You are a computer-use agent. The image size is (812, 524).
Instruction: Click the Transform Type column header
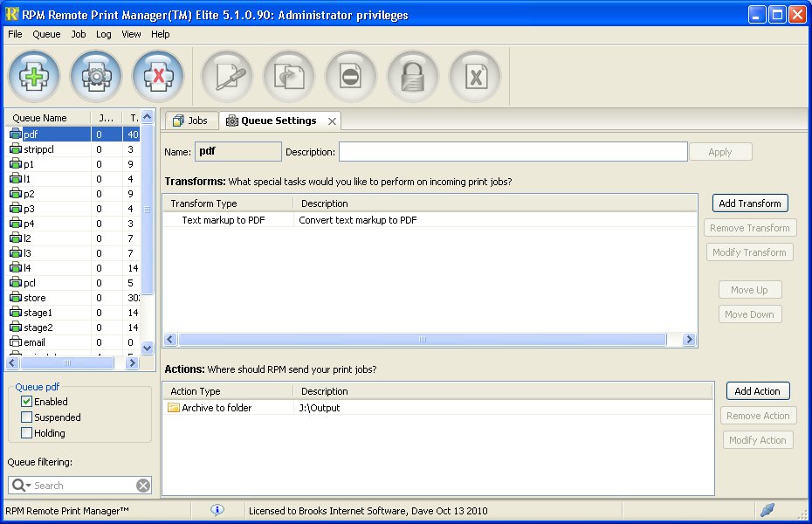click(228, 203)
